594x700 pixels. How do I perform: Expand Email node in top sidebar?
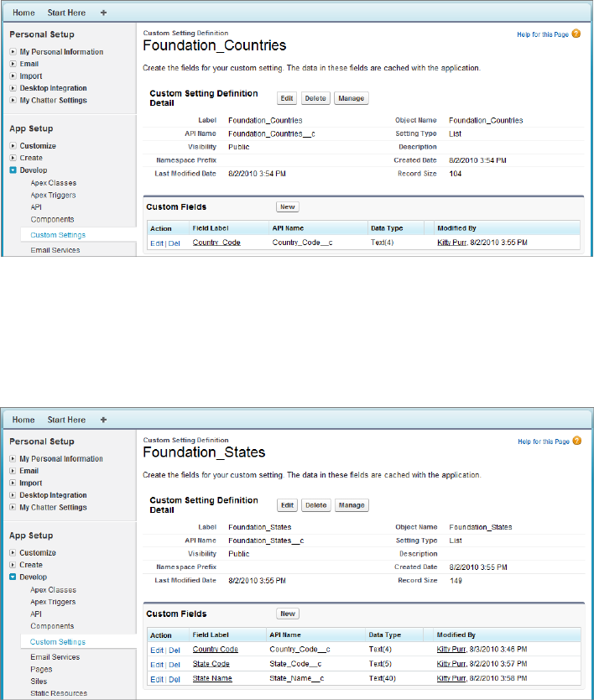(13, 64)
